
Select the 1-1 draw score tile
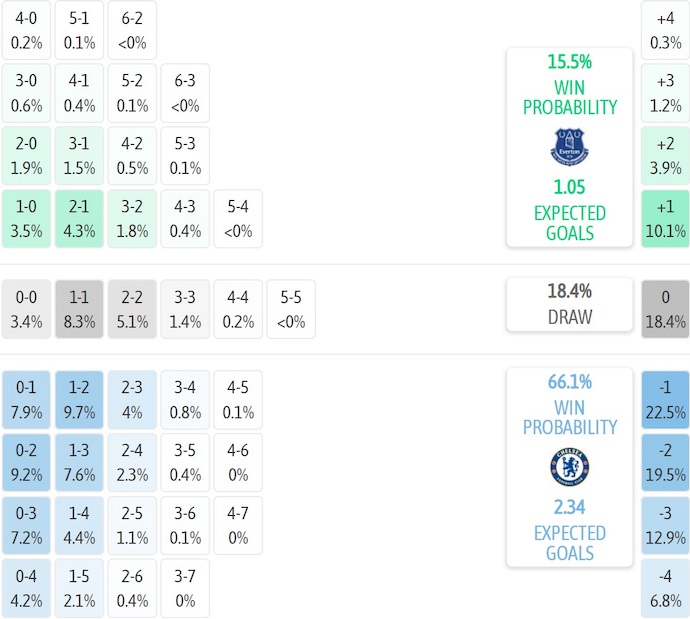79,309
